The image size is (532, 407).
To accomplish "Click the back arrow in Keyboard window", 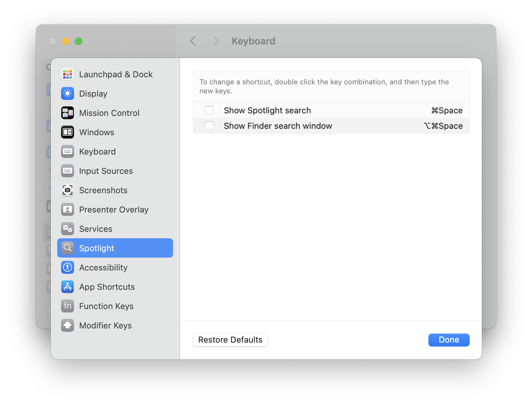I will 193,41.
